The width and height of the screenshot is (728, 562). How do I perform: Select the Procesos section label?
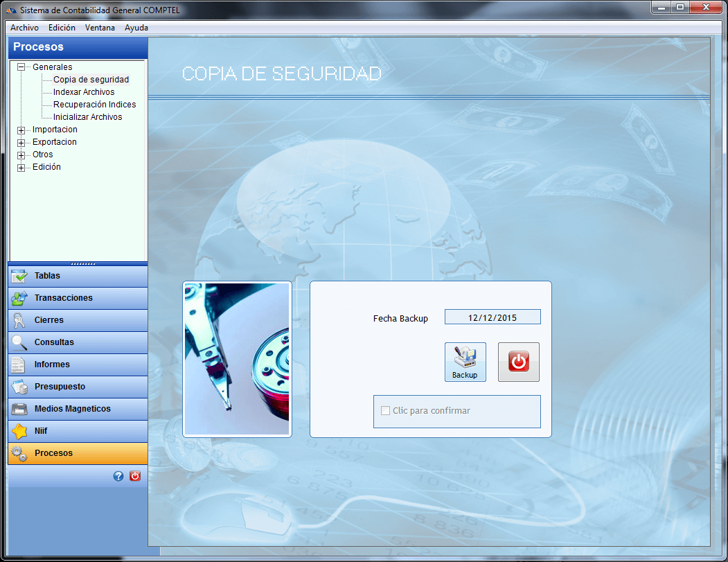coord(53,453)
